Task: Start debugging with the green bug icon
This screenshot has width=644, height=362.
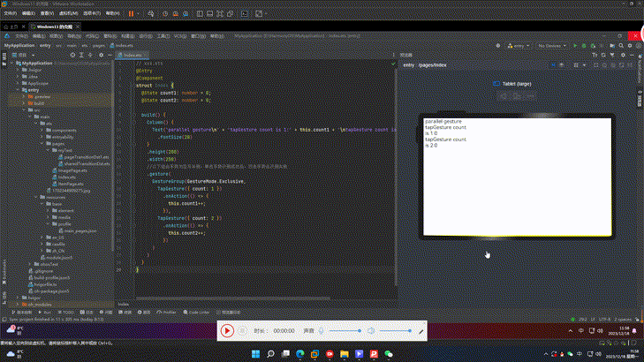Action: click(584, 46)
